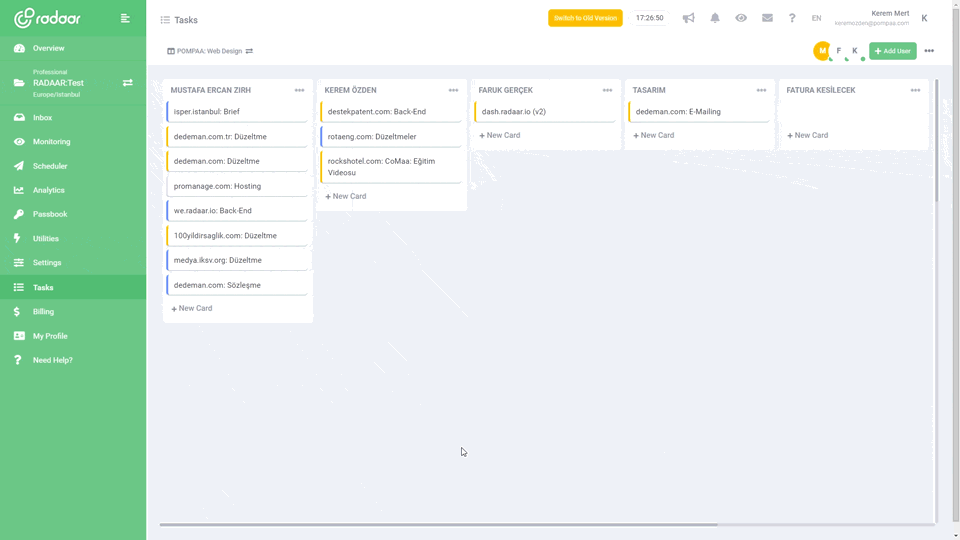Open the Kerem Mert profile avatar
This screenshot has width=960, height=540.
tap(924, 18)
